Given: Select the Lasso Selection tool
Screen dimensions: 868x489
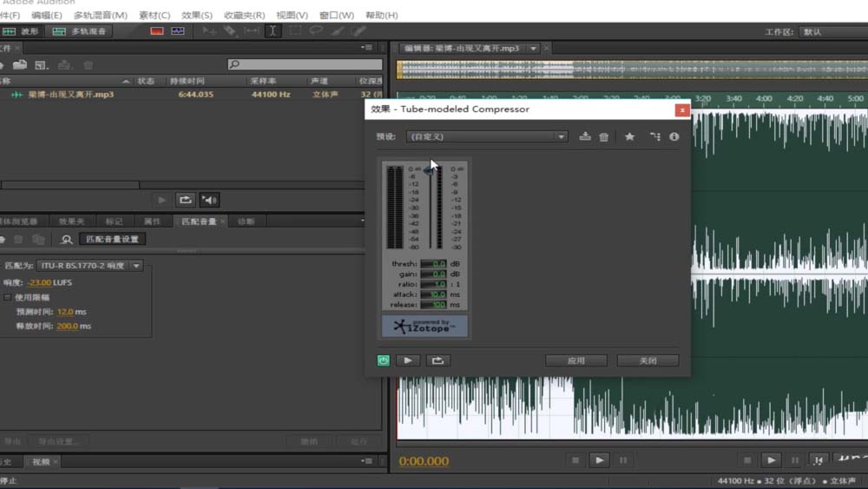Looking at the screenshot, I should point(316,31).
